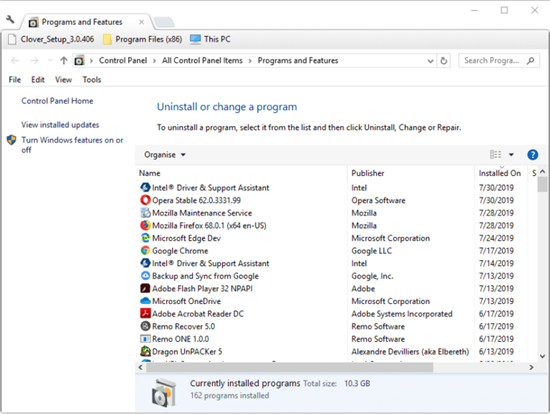Open the Clover wrench settings icon
Screen dimensions: 550x414
[x=10, y=19]
